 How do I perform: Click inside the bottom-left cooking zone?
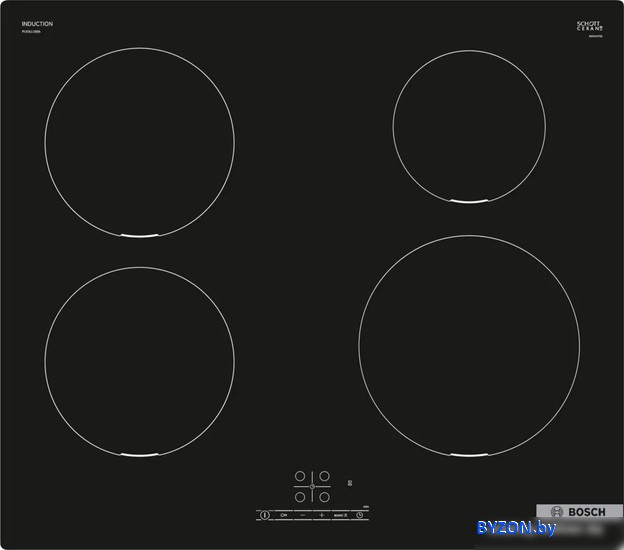[x=139, y=362]
